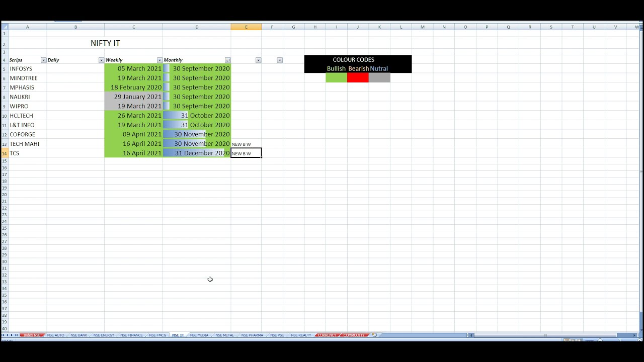
Task: Open the filter dropdown in column E header row
Action: [x=258, y=60]
